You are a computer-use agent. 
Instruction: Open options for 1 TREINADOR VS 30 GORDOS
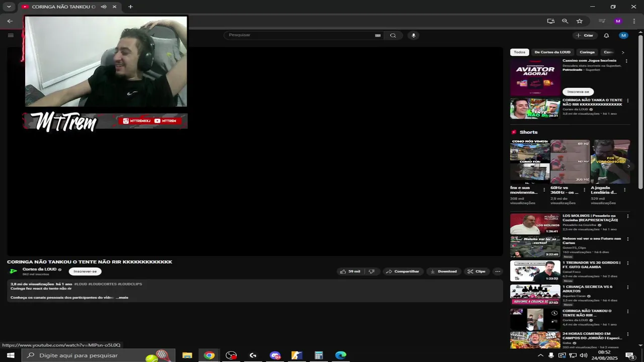(627, 263)
